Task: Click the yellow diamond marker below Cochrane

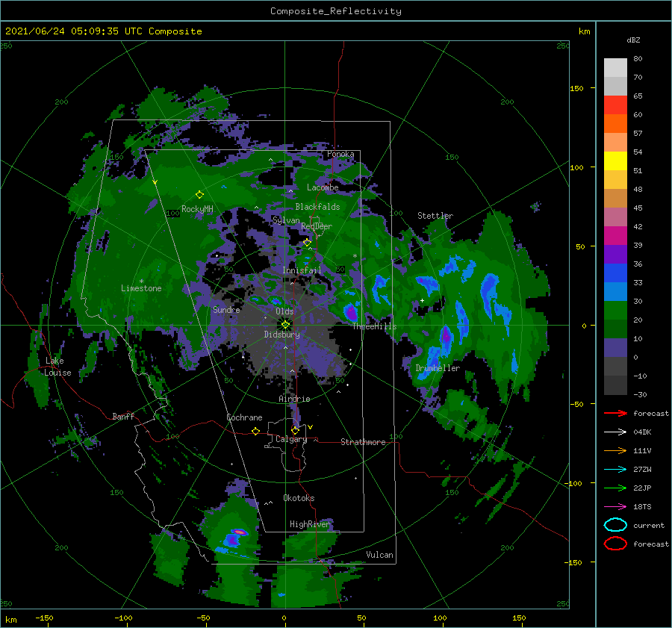Action: (255, 431)
